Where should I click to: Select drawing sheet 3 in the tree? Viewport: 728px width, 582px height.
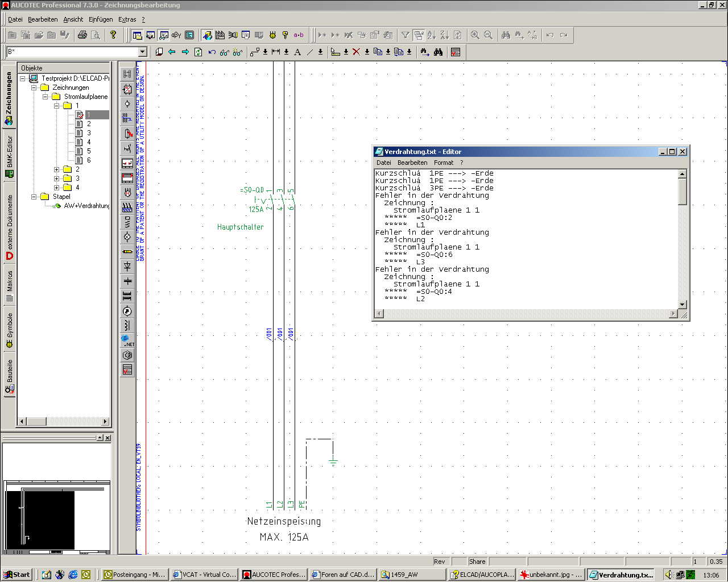click(x=89, y=133)
